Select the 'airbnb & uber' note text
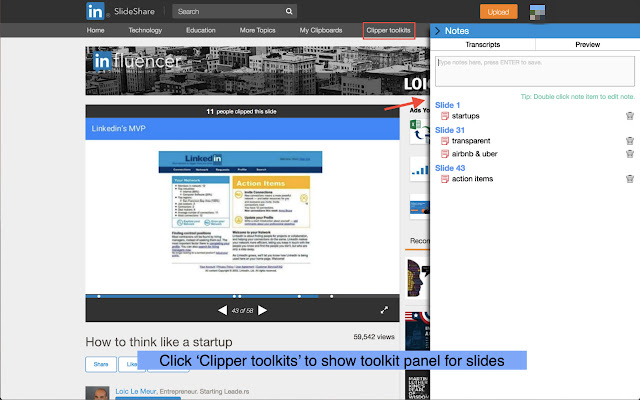The image size is (640, 400). click(x=474, y=154)
